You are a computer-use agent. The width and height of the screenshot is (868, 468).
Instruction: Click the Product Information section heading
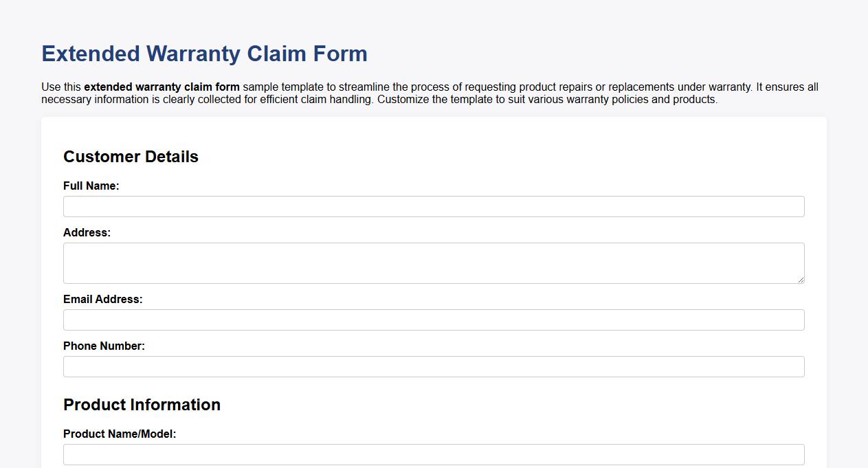[142, 405]
